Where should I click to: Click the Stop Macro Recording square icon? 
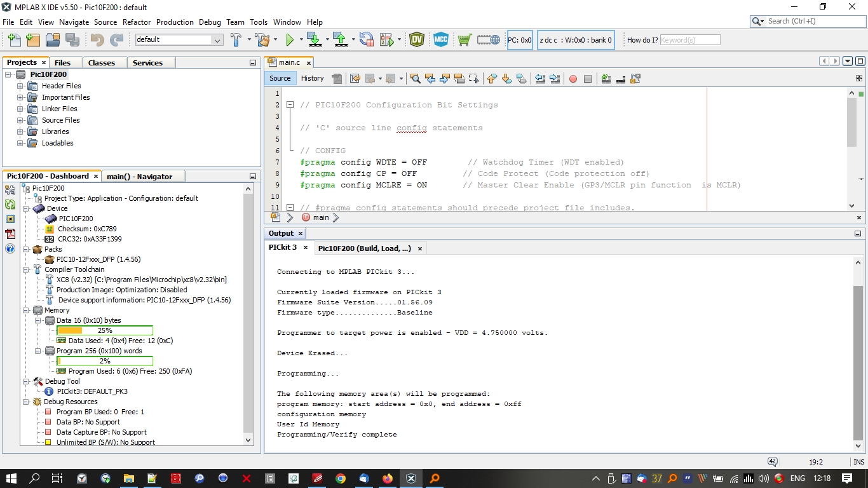(588, 79)
